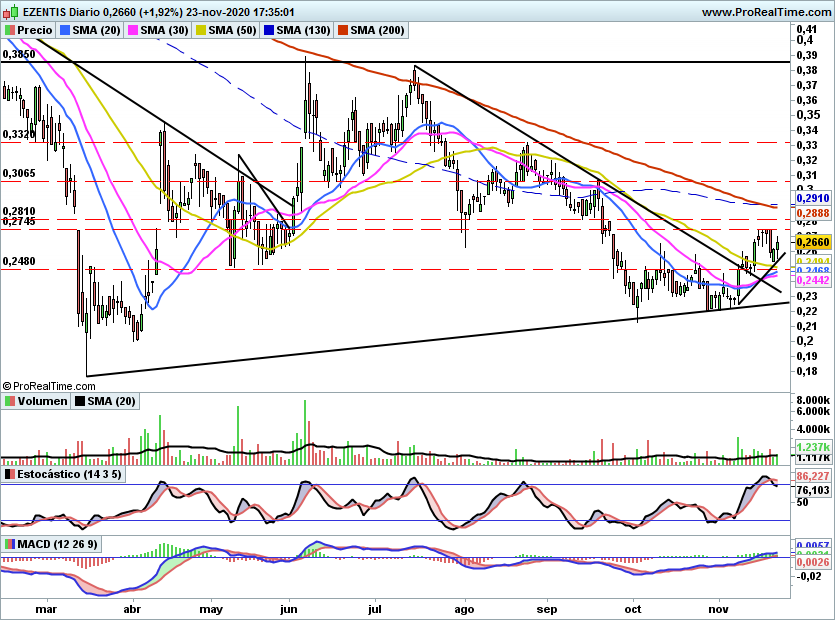Select the SMA (130) price legend
The width and height of the screenshot is (835, 620).
[297, 30]
